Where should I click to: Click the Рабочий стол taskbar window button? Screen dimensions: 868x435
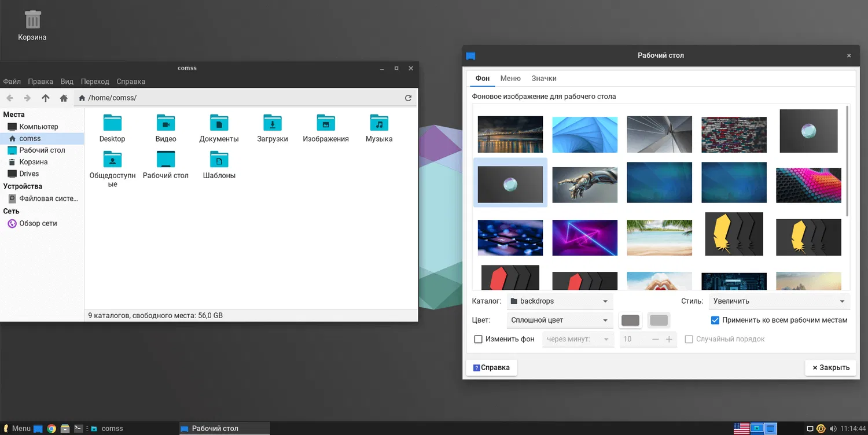pos(224,429)
